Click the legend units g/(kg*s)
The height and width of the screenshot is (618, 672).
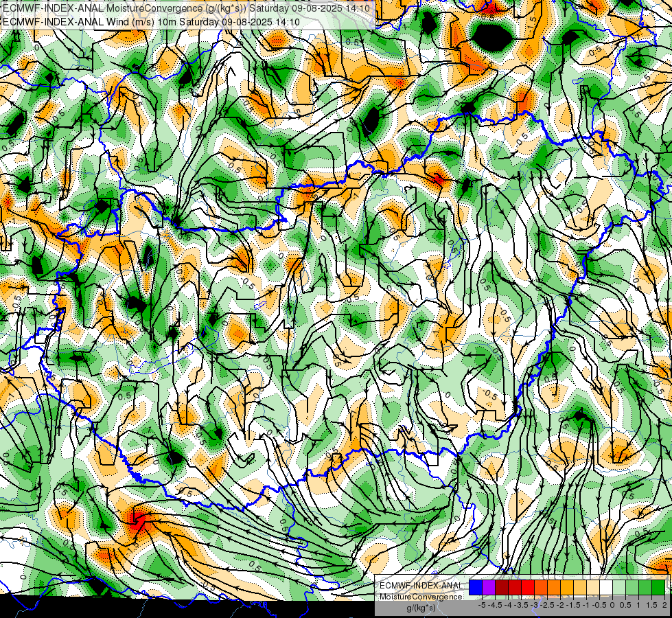coord(421,608)
